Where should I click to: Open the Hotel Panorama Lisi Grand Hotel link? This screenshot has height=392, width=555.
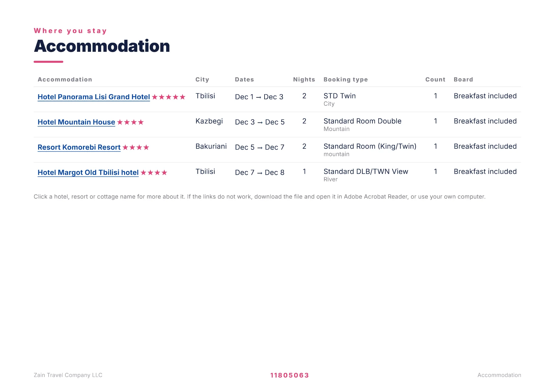tap(94, 97)
